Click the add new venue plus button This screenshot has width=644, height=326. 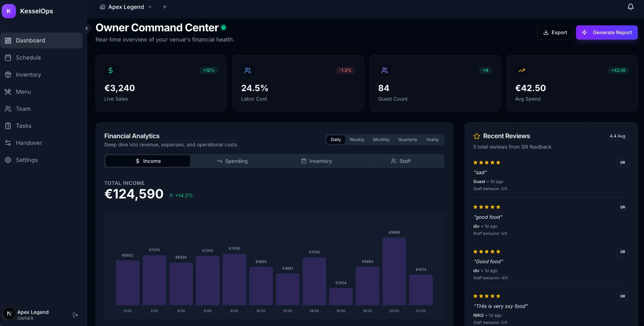[165, 7]
